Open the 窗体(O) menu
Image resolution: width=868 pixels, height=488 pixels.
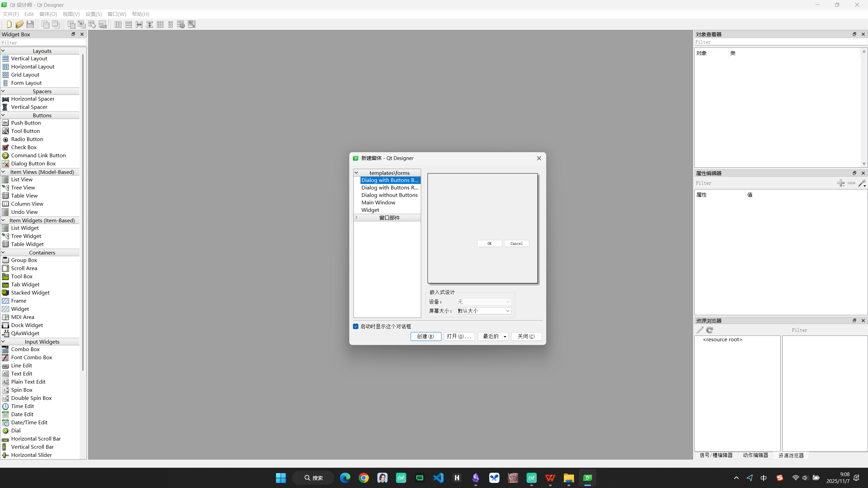48,14
